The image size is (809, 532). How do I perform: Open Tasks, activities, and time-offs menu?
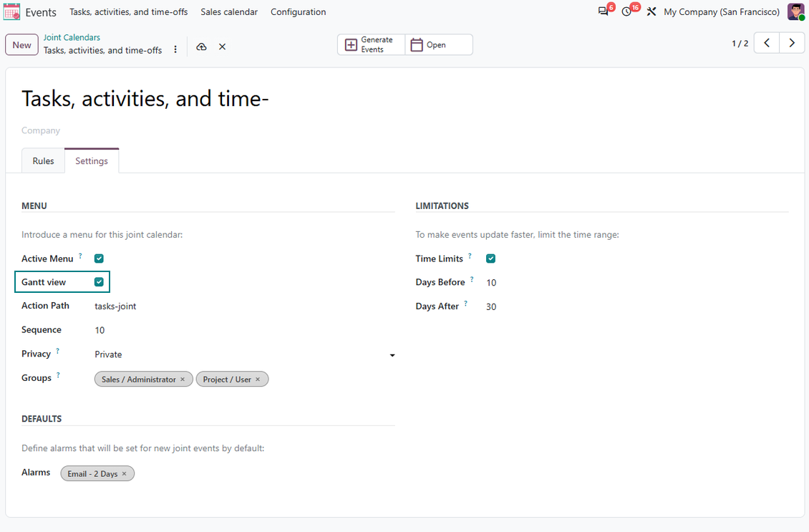(x=128, y=12)
